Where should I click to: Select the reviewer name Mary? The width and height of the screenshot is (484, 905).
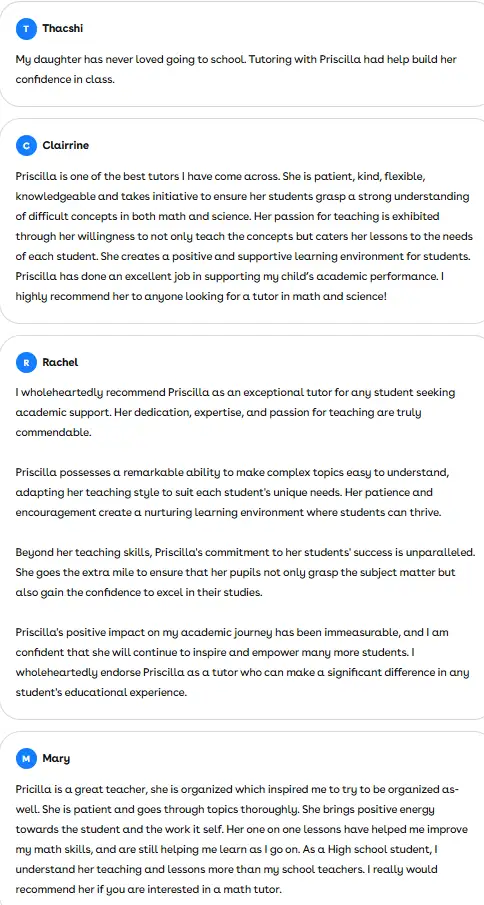point(56,759)
